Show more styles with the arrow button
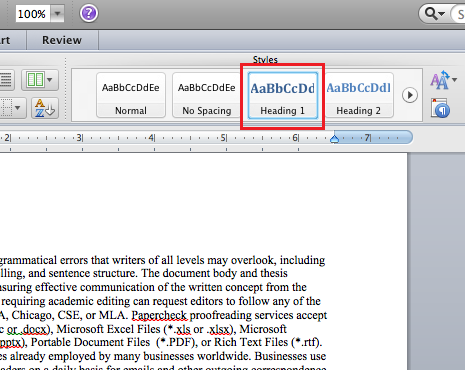 410,95
